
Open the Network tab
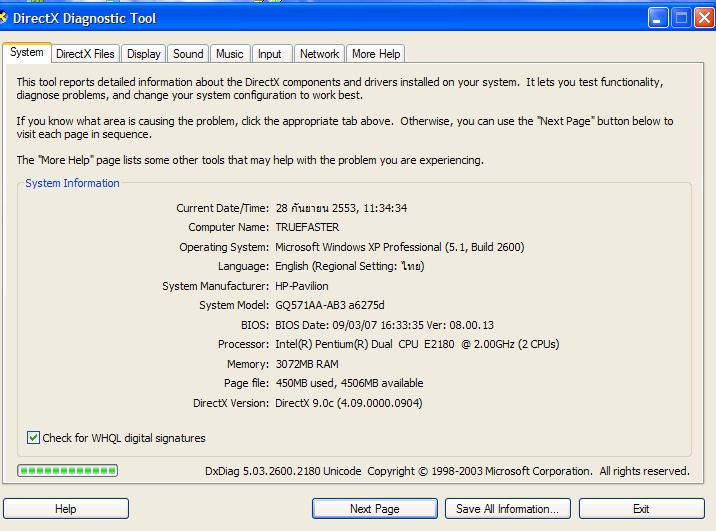[319, 54]
